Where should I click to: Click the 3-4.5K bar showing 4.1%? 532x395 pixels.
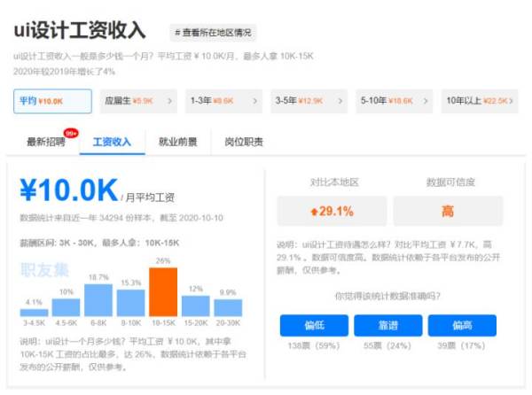pyautogui.click(x=34, y=312)
